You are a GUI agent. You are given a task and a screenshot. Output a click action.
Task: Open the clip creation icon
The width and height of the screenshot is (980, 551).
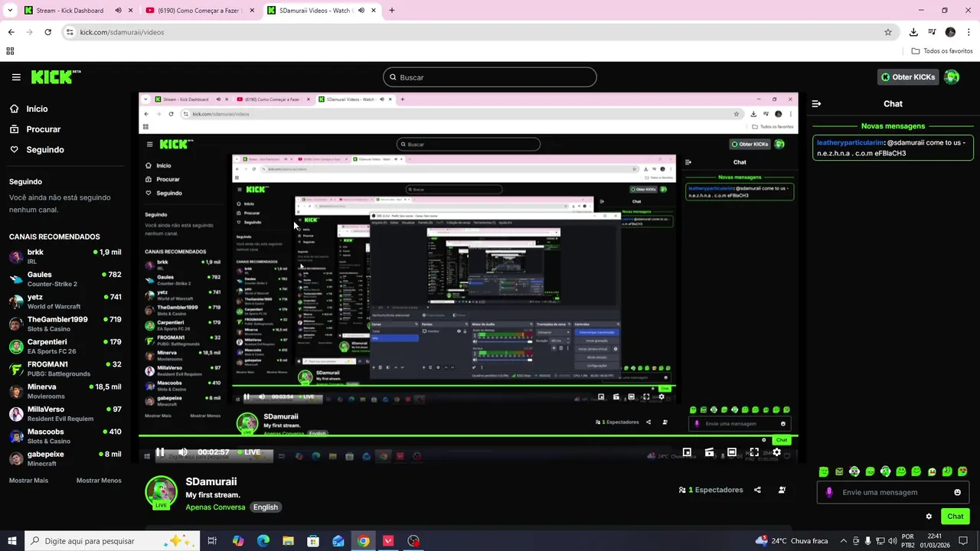710,452
